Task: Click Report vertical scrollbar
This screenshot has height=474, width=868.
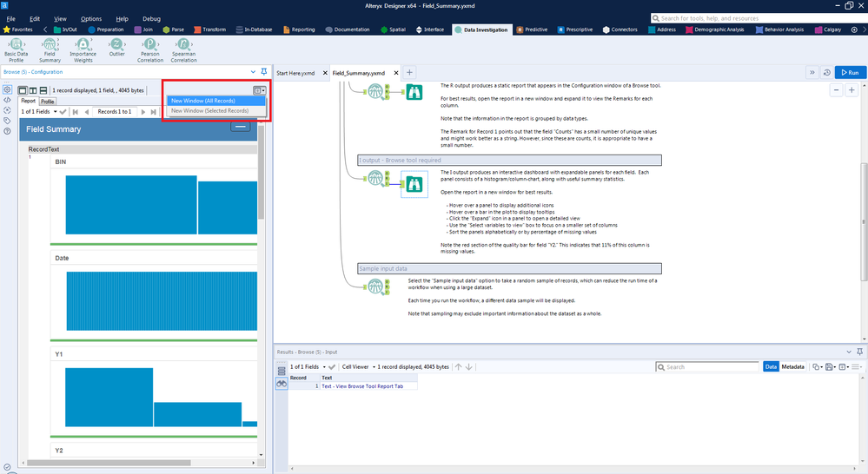Action: point(261,172)
